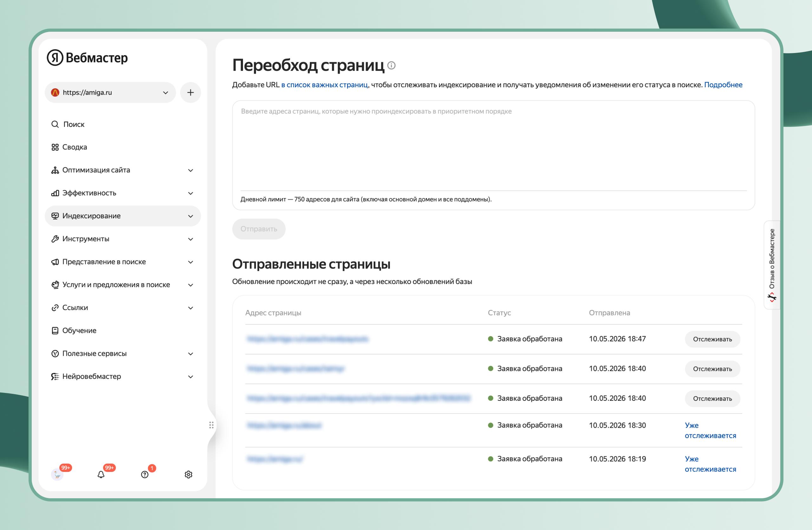Collapse the Индексирование section chevron
This screenshot has height=530, width=812.
tap(191, 216)
